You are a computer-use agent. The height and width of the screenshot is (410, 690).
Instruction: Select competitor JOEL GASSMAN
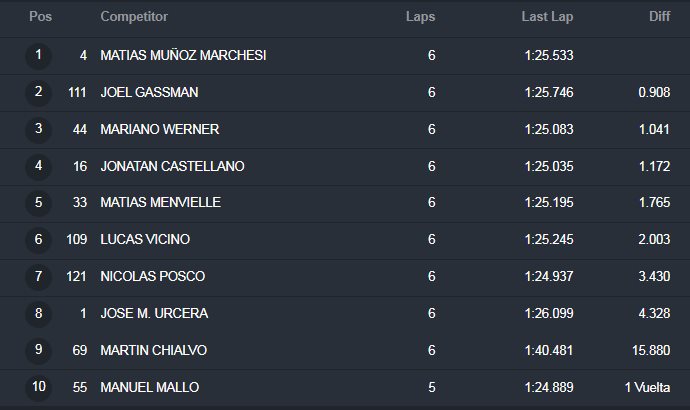149,92
